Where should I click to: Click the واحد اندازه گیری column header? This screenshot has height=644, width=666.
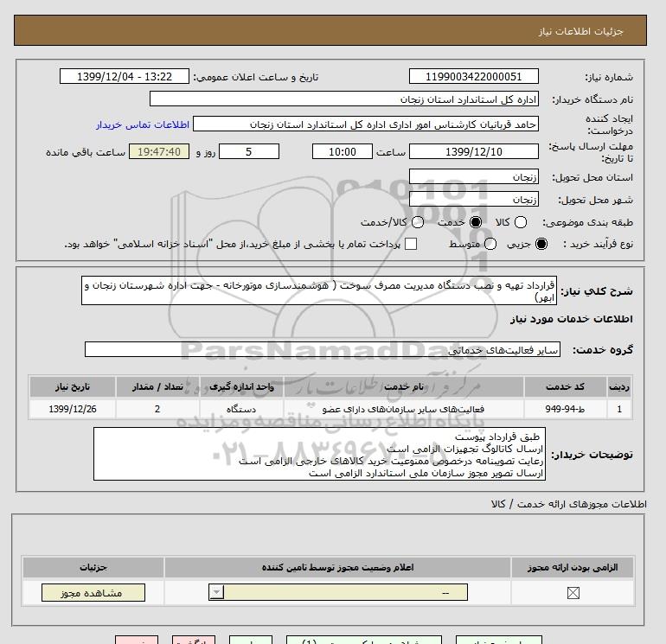(x=241, y=386)
